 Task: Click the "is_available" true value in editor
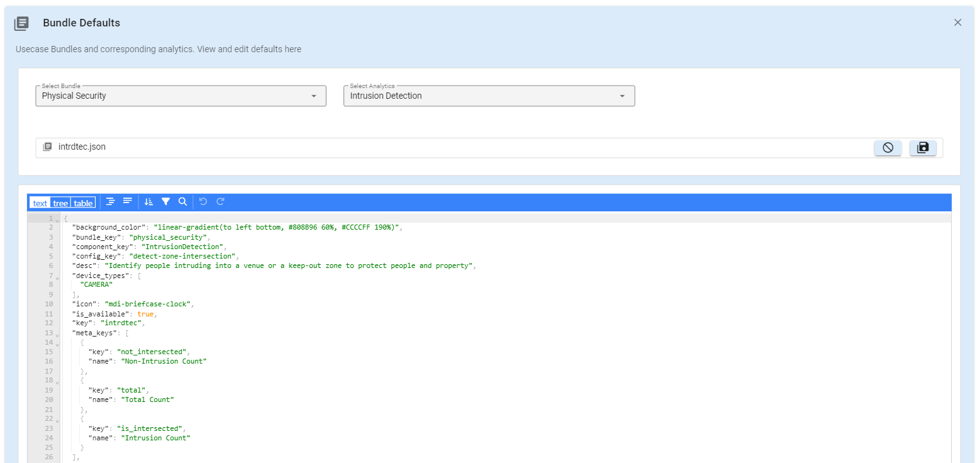145,314
